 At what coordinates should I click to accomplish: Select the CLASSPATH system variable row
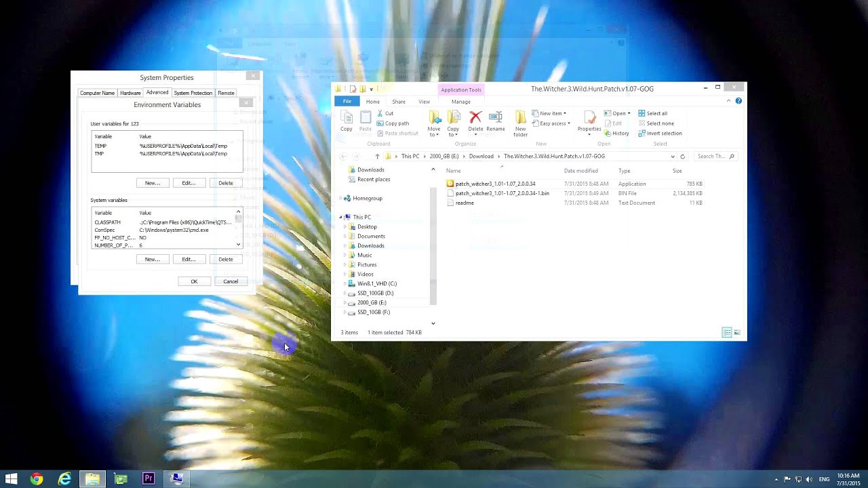(163, 222)
